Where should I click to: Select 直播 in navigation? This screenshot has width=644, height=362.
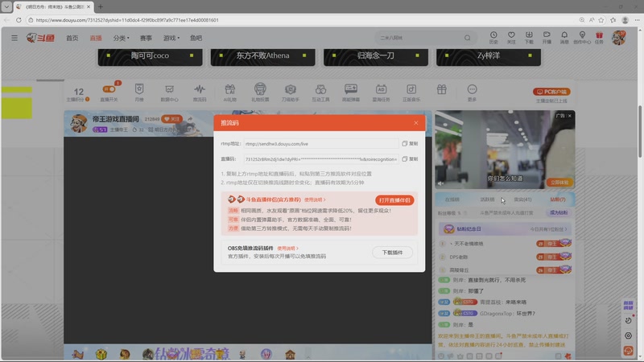[96, 38]
